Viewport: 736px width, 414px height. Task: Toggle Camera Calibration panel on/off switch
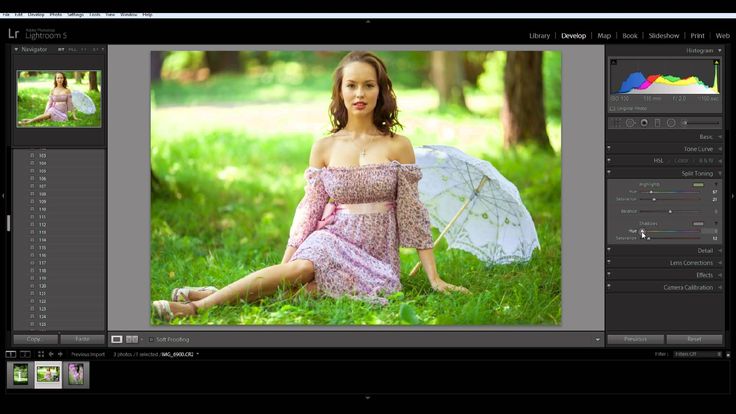[x=609, y=286]
